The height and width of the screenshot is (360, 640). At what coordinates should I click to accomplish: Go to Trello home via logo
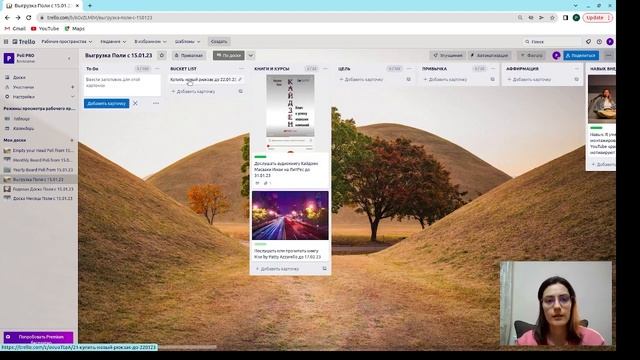[x=24, y=42]
